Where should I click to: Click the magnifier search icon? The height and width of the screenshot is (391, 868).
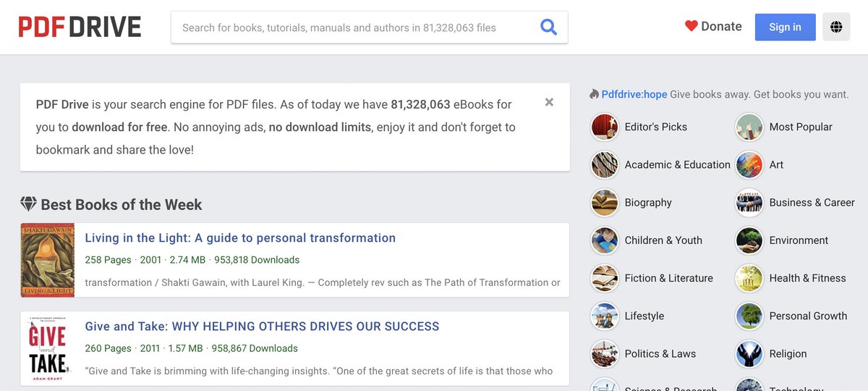click(549, 28)
